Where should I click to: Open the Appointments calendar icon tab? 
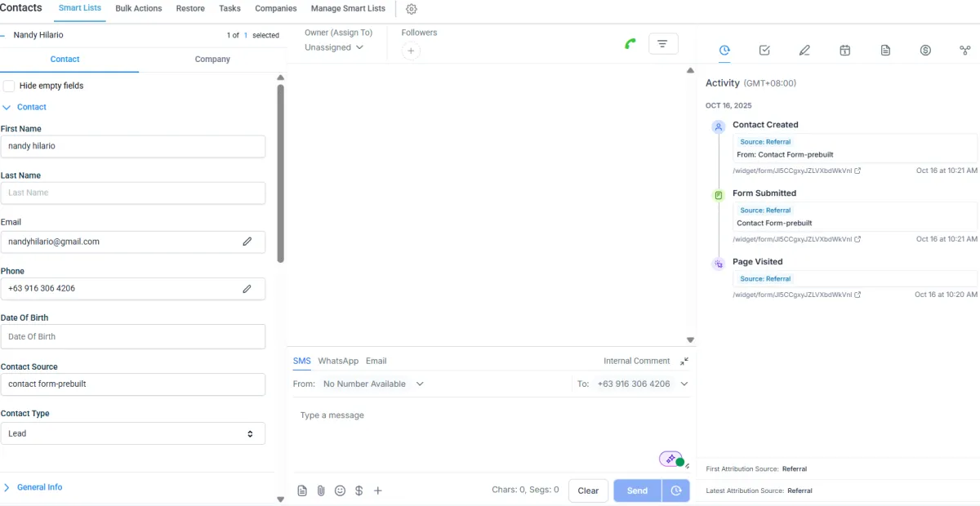pyautogui.click(x=845, y=51)
